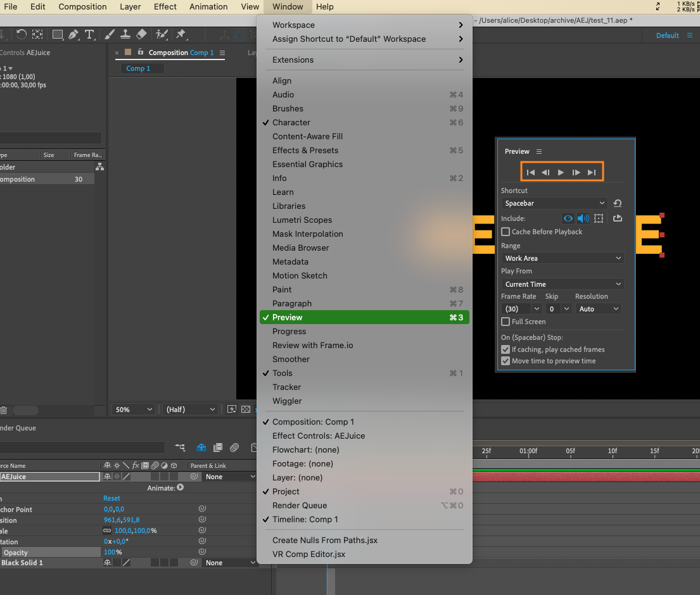Click the Play button in Preview panel
This screenshot has width=700, height=595.
tap(561, 172)
